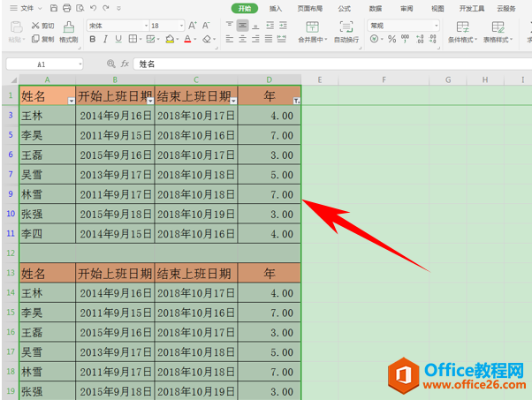Click the Conditional Formatting (条件格式) button
Screen dimensions: 532x400
pos(462,32)
